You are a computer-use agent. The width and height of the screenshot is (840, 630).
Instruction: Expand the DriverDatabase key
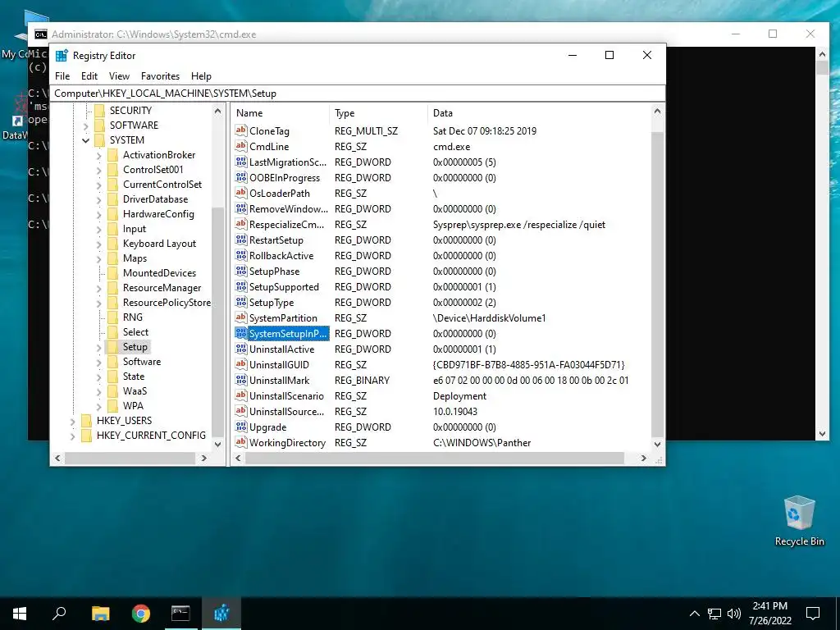tap(99, 199)
